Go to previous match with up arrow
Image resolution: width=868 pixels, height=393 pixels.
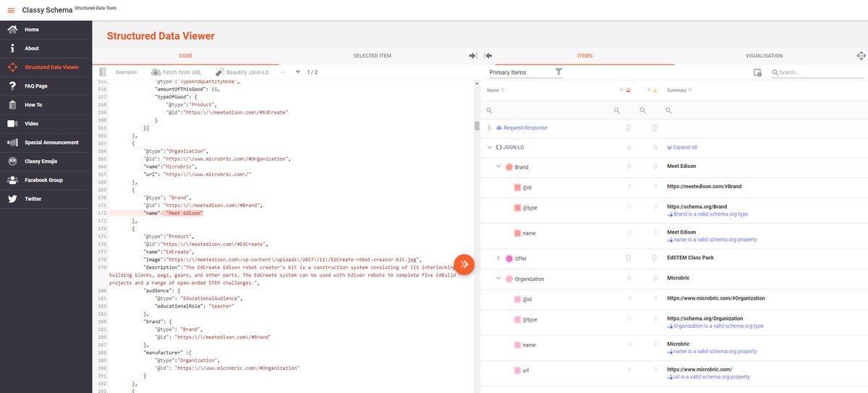click(283, 72)
